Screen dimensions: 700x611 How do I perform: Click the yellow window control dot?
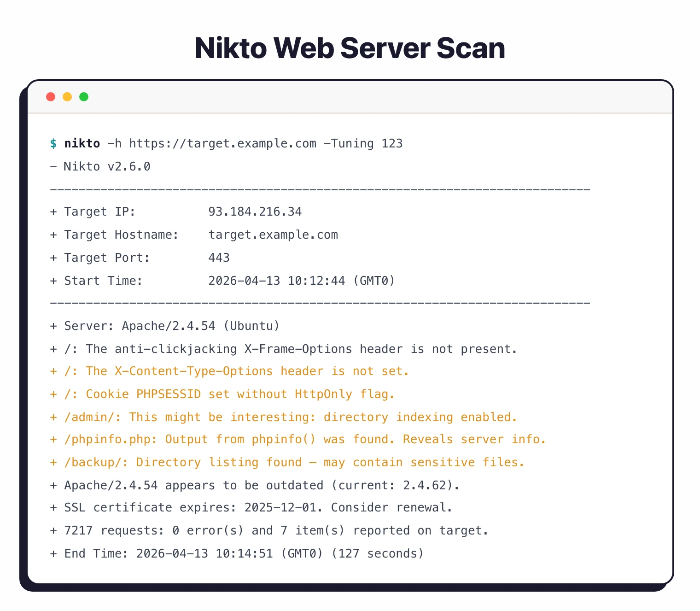pos(67,97)
